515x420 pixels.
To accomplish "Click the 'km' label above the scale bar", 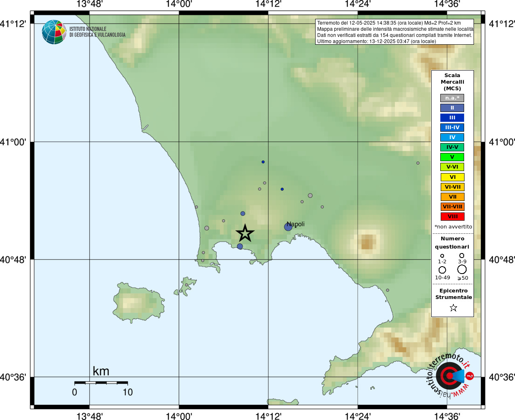I will click(x=101, y=371).
